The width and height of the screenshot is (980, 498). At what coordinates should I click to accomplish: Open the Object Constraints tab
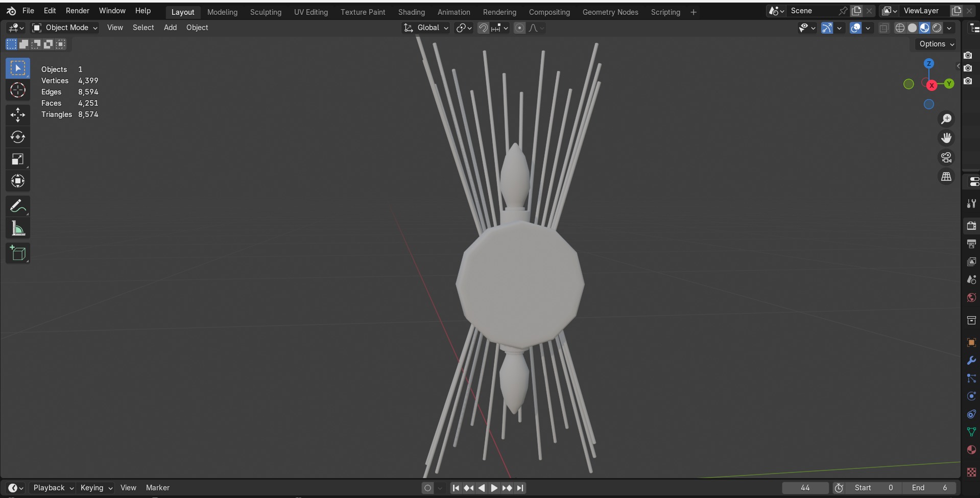click(x=971, y=414)
